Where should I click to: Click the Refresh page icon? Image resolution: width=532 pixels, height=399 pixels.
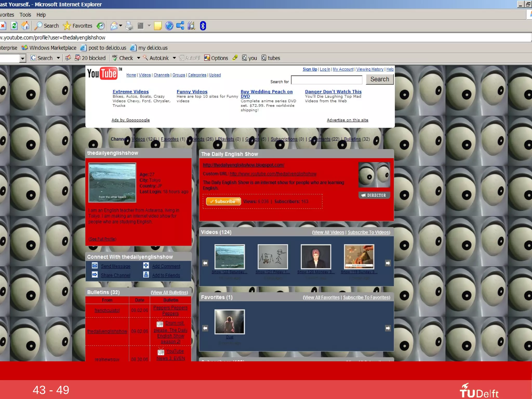pos(14,26)
